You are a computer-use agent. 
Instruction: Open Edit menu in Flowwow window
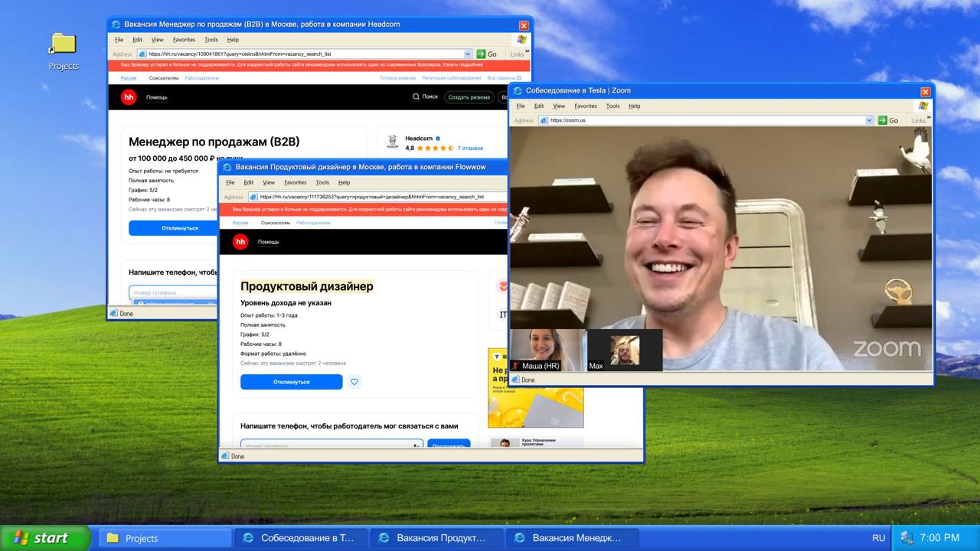coord(249,182)
